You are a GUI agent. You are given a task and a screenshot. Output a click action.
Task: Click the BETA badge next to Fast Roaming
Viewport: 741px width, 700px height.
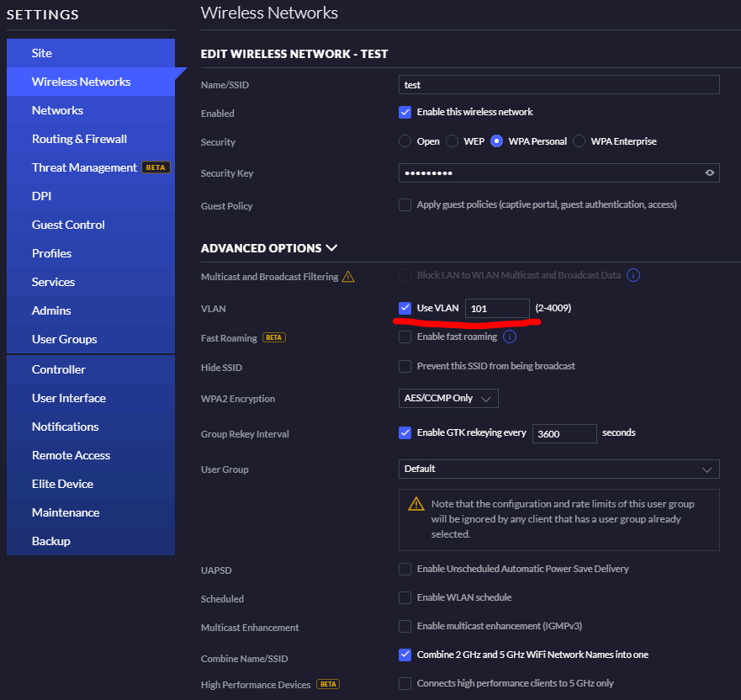274,338
